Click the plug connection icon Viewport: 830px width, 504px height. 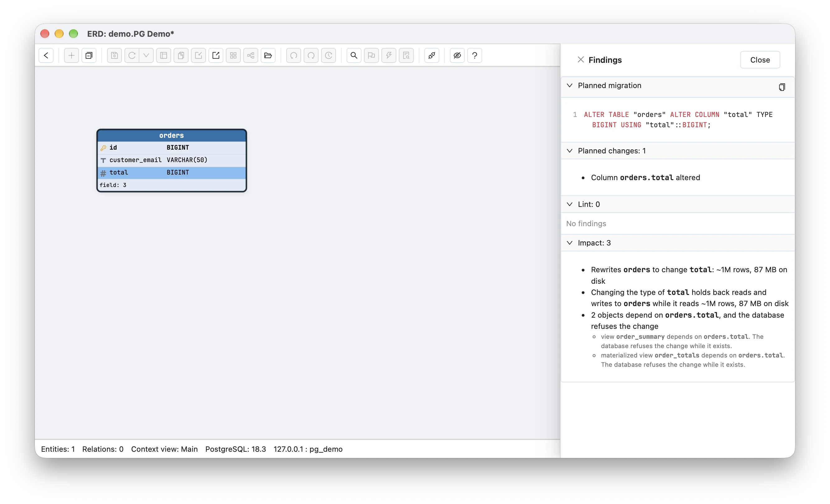pos(432,55)
